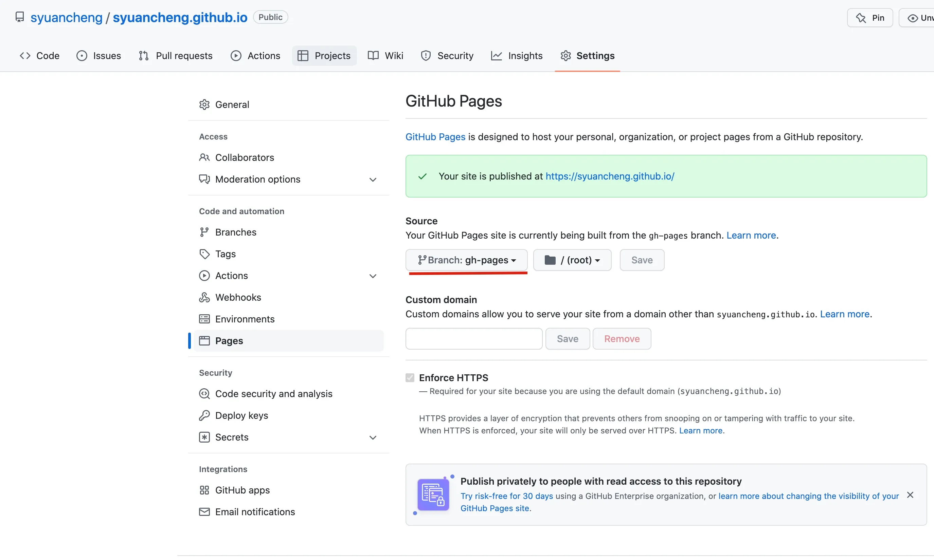Viewport: 934px width, 560px height.
Task: Click the Tags tag icon
Action: (x=204, y=254)
